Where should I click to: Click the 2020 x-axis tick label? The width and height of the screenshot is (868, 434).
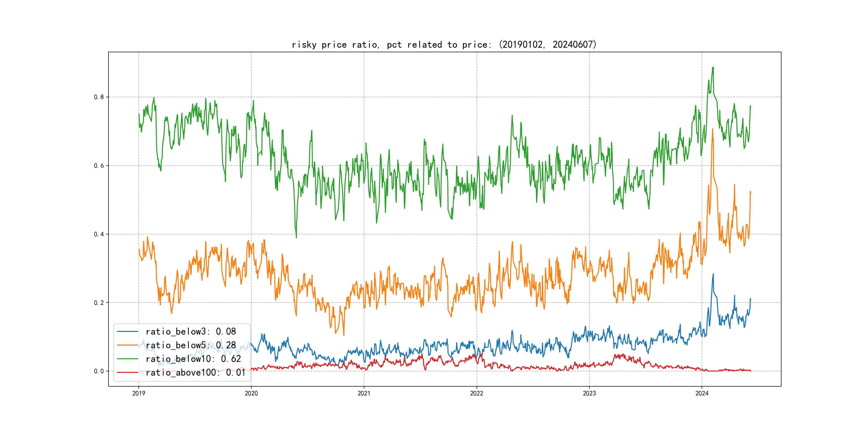coord(251,393)
